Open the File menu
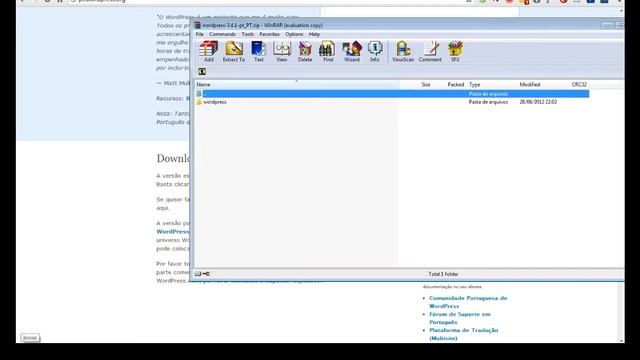640x360 pixels. 200,34
